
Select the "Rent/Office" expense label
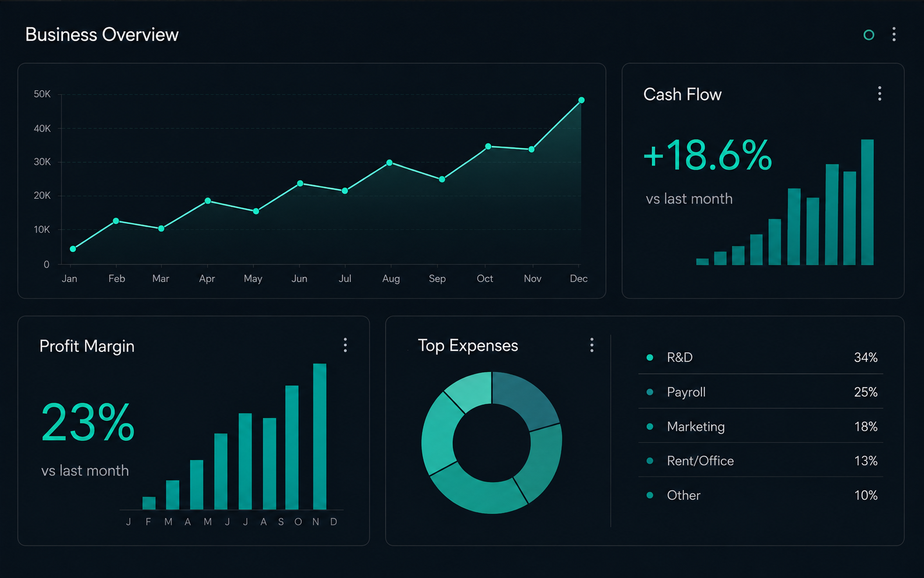(700, 461)
